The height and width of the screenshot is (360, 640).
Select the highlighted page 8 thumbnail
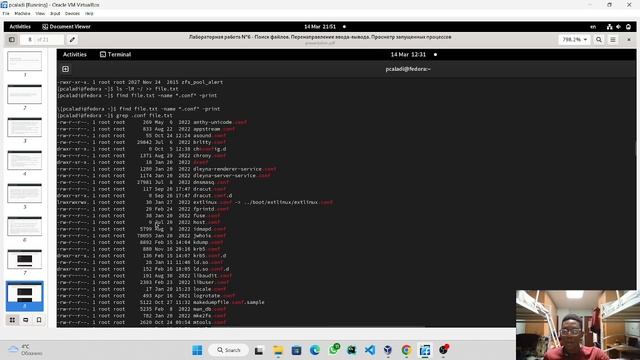24,296
